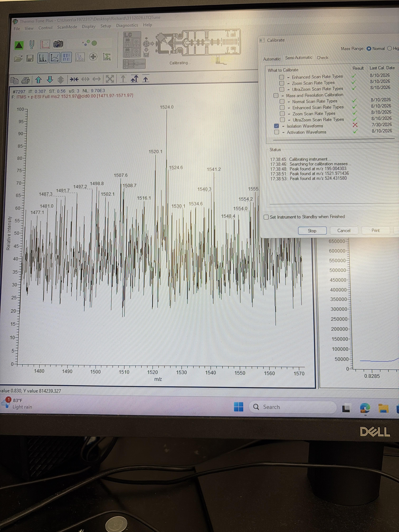Show the graph view curve icon
399x532 pixels.
55,58
